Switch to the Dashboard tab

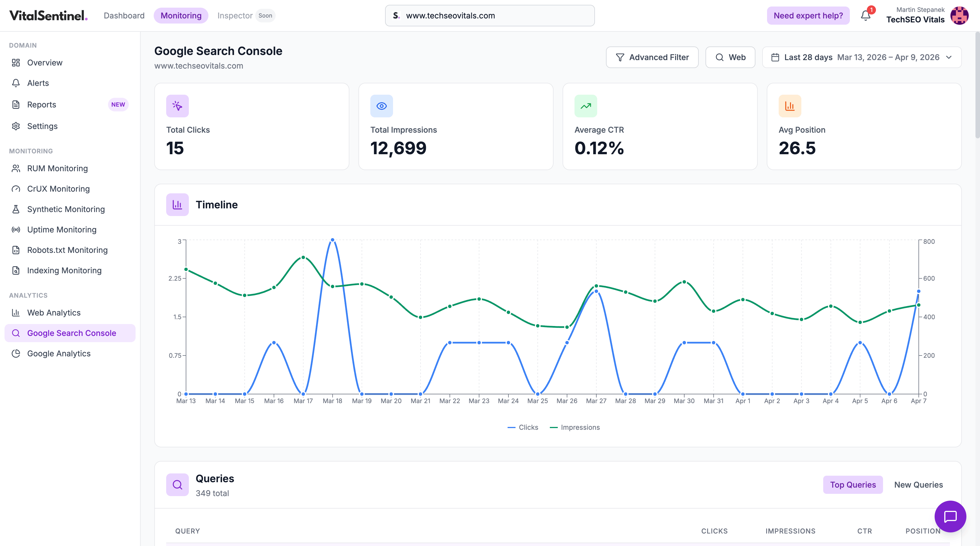pos(124,16)
